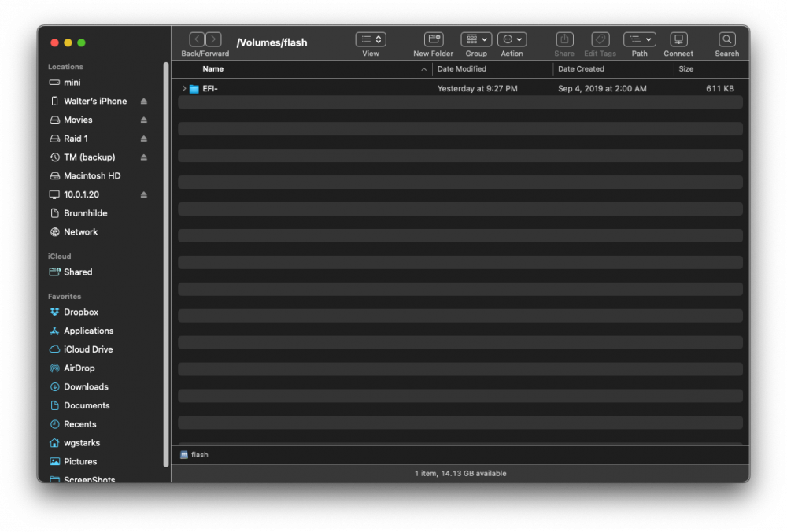This screenshot has width=787, height=532.
Task: Click the iCloud section header
Action: (x=59, y=256)
